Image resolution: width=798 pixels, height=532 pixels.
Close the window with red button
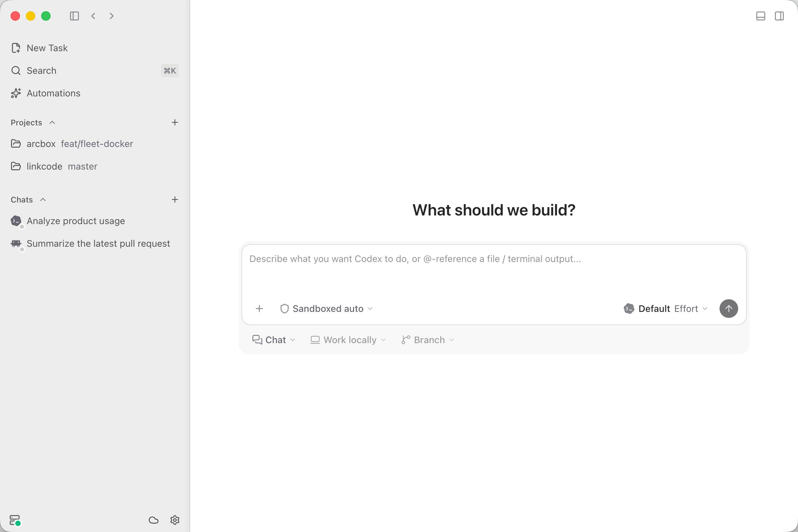pyautogui.click(x=15, y=16)
